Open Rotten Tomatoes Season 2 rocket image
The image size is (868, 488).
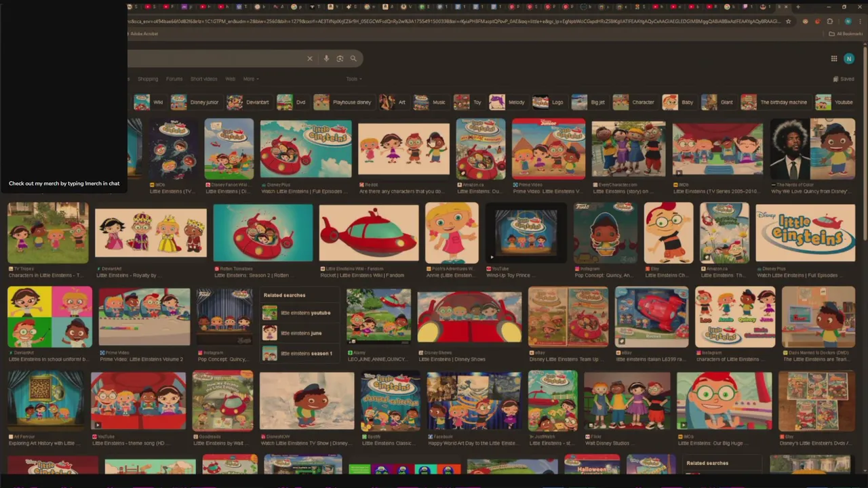click(x=263, y=233)
